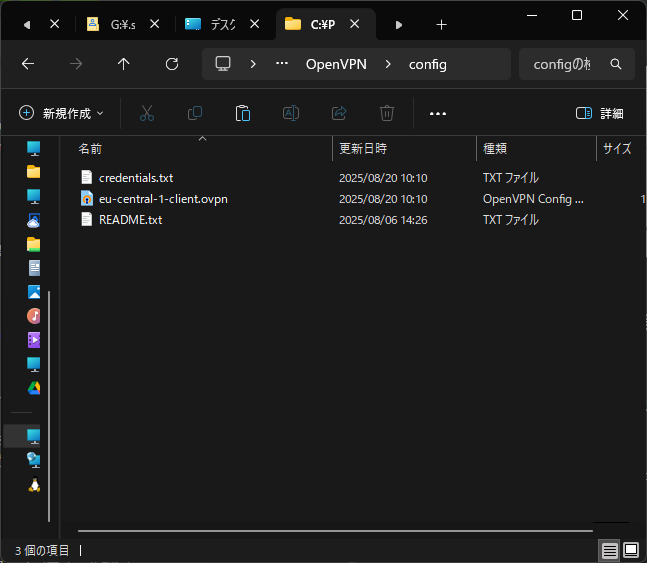Click the Delete trash icon
This screenshot has height=563, width=647.
tap(387, 113)
